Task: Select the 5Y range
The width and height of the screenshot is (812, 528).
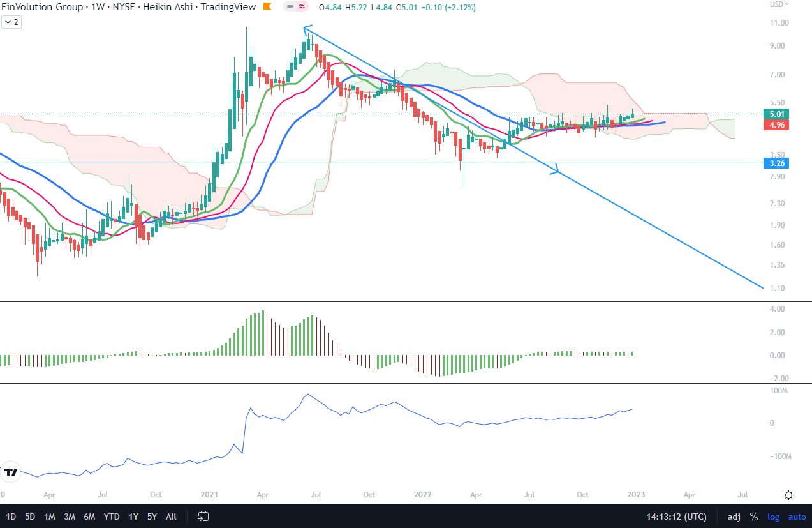Action: (x=152, y=517)
